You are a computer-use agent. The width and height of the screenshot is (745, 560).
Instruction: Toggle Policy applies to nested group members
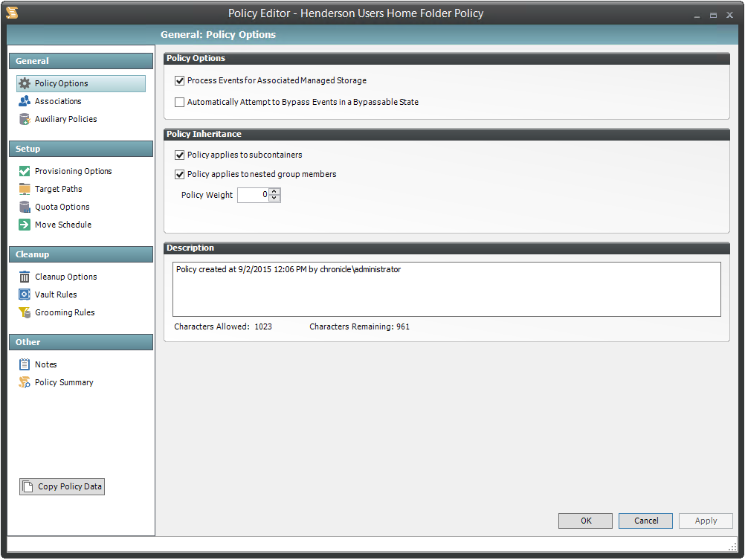pyautogui.click(x=180, y=175)
